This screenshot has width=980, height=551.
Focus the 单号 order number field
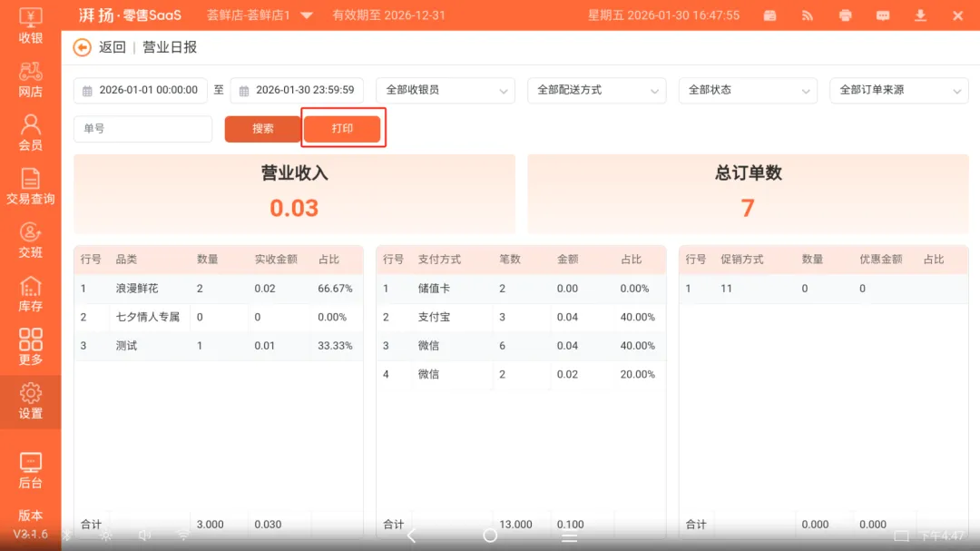click(x=143, y=128)
